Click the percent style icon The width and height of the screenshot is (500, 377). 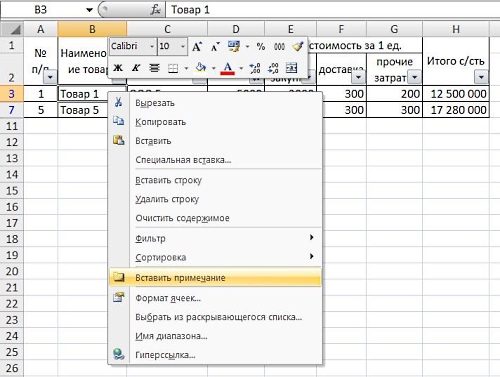261,46
